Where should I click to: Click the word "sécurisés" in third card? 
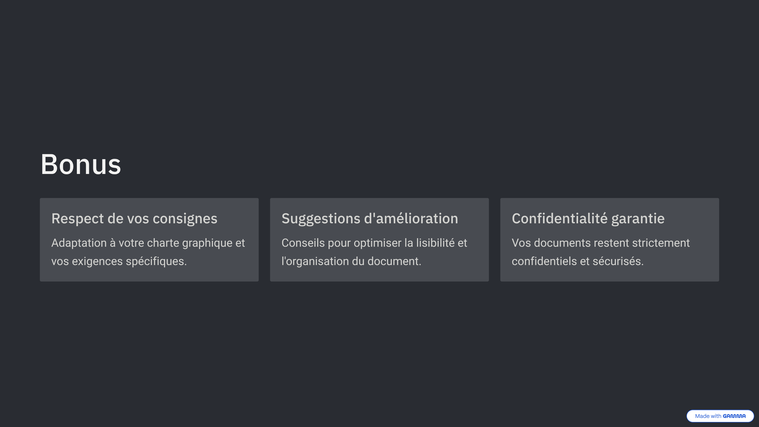pyautogui.click(x=617, y=261)
